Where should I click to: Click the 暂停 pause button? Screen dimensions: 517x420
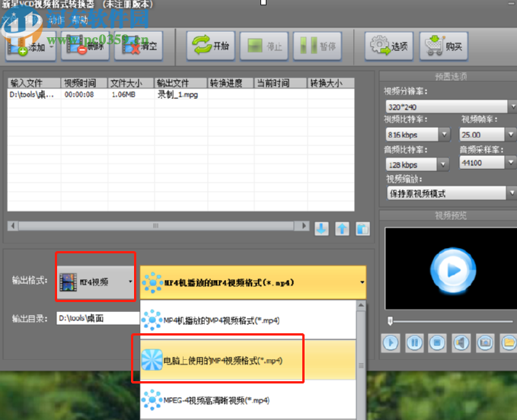[x=318, y=46]
